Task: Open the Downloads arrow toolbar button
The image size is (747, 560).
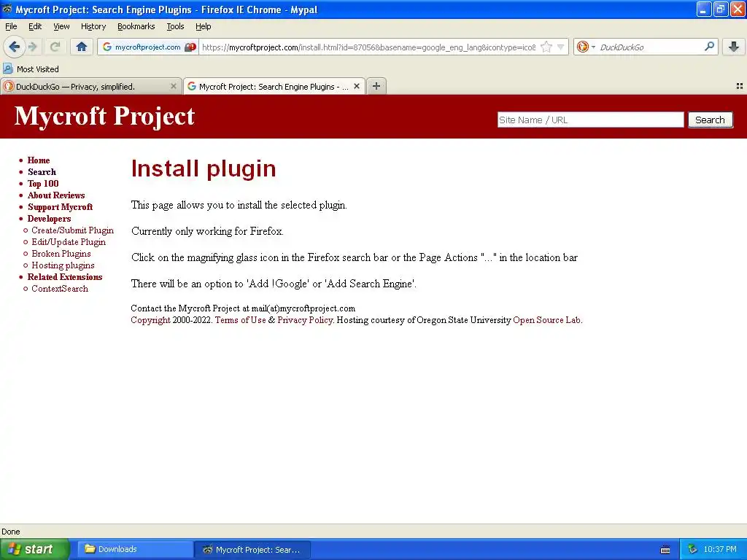Action: click(x=734, y=47)
